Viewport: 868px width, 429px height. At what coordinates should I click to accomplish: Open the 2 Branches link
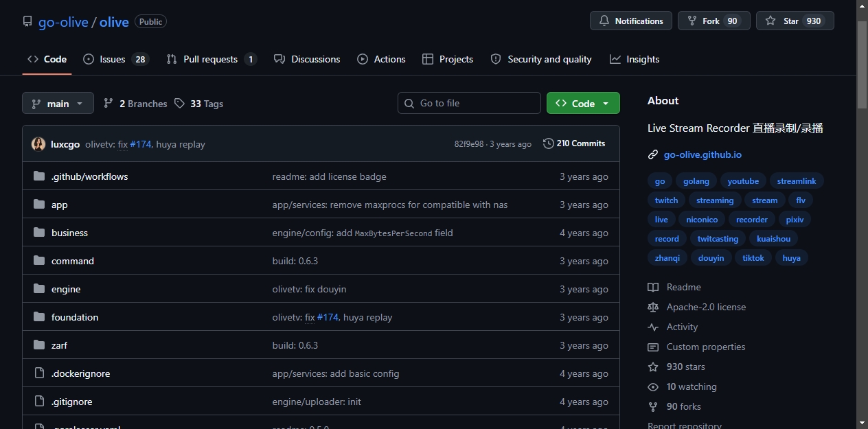pyautogui.click(x=135, y=104)
